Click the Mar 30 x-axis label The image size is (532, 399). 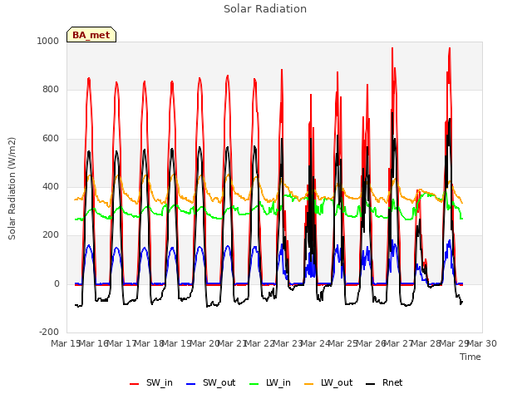482,343
